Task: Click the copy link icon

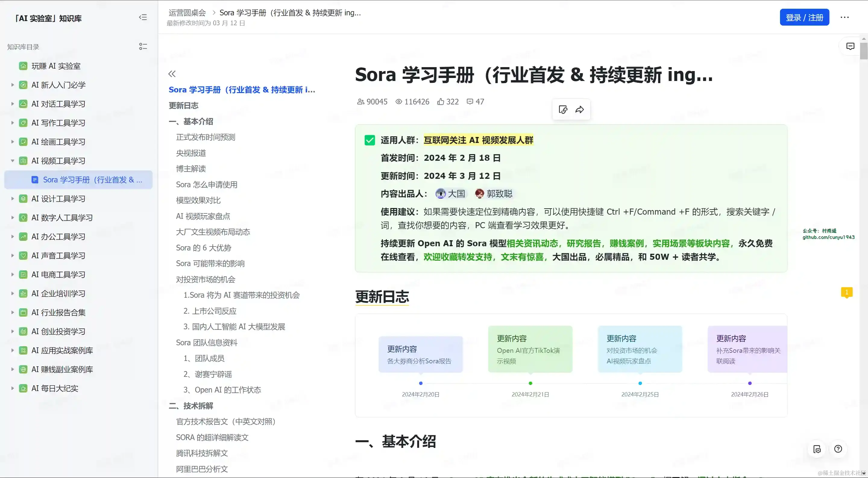Action: coord(563,109)
